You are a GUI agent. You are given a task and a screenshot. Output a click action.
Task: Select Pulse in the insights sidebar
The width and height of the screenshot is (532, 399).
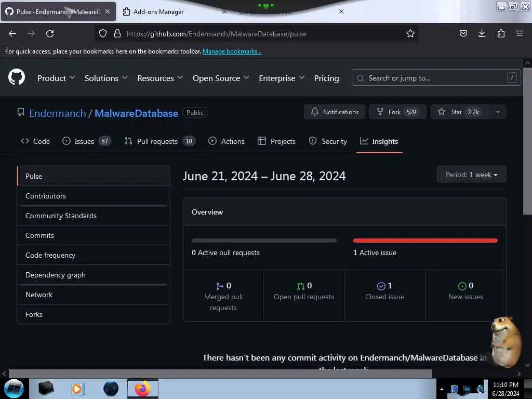[x=94, y=176]
